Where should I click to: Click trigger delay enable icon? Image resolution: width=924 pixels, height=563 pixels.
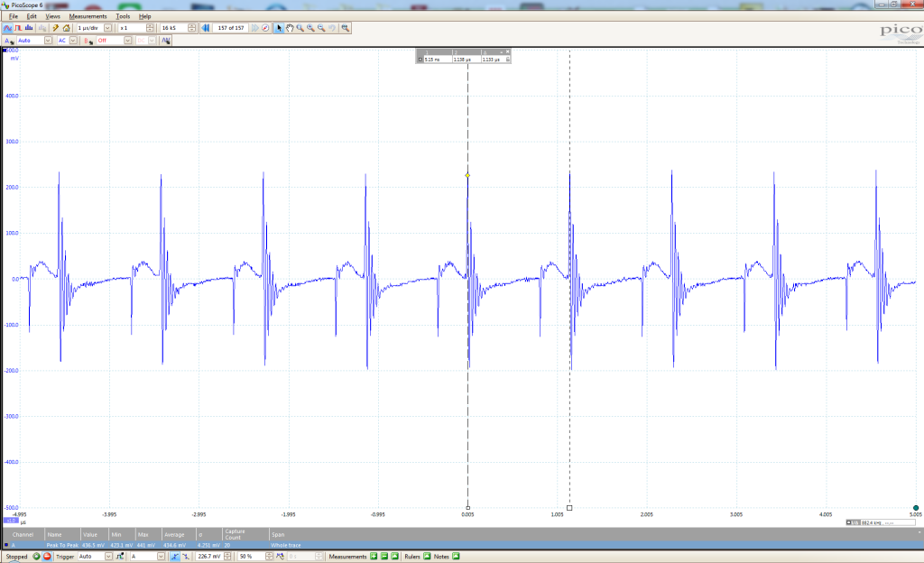(280, 556)
